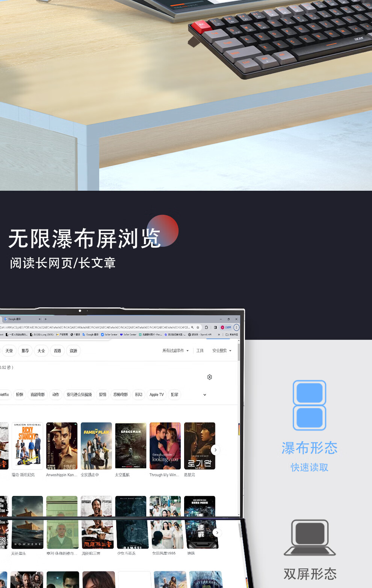Click the dual-screen laptop mode icon
Viewport: 372px width, 588px height.
310,538
